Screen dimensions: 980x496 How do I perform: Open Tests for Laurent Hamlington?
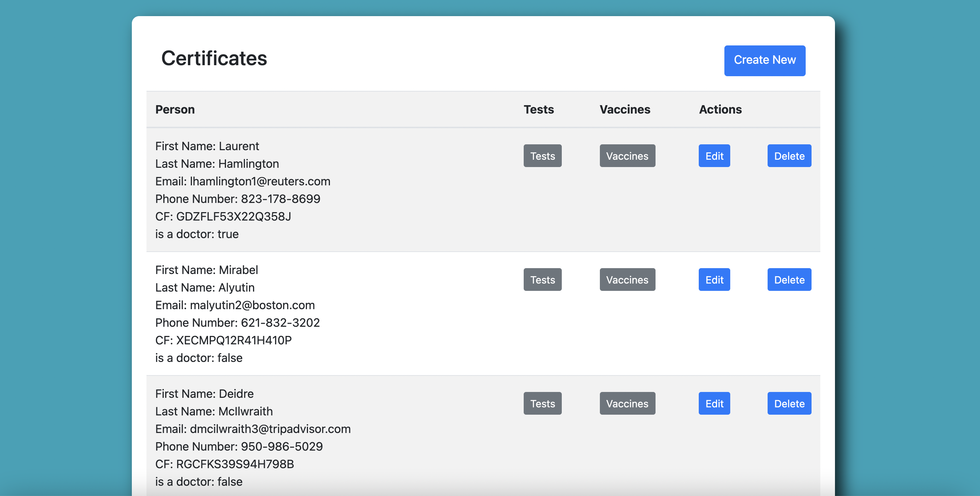pos(542,156)
